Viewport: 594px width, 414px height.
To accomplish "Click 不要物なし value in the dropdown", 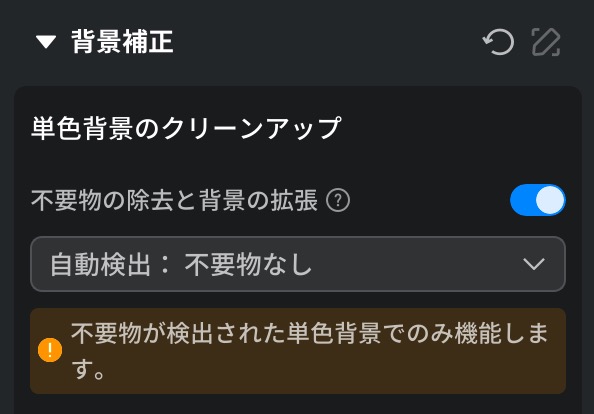I will 248,264.
